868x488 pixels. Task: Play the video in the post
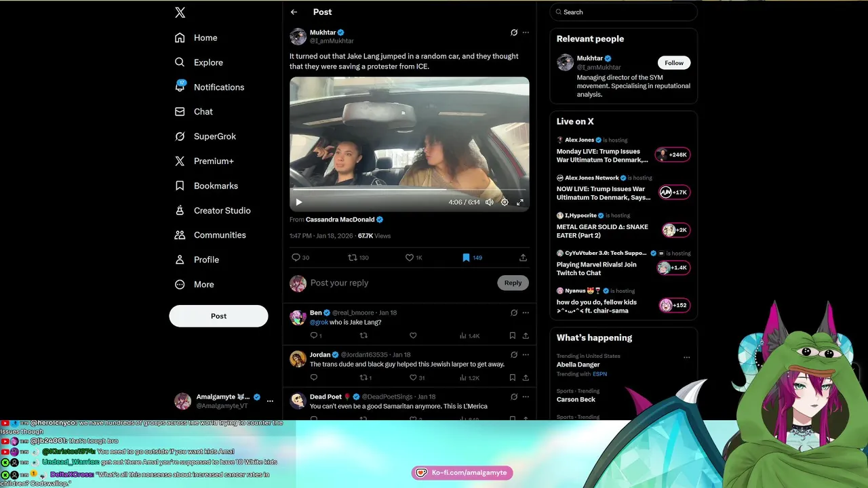tap(298, 202)
